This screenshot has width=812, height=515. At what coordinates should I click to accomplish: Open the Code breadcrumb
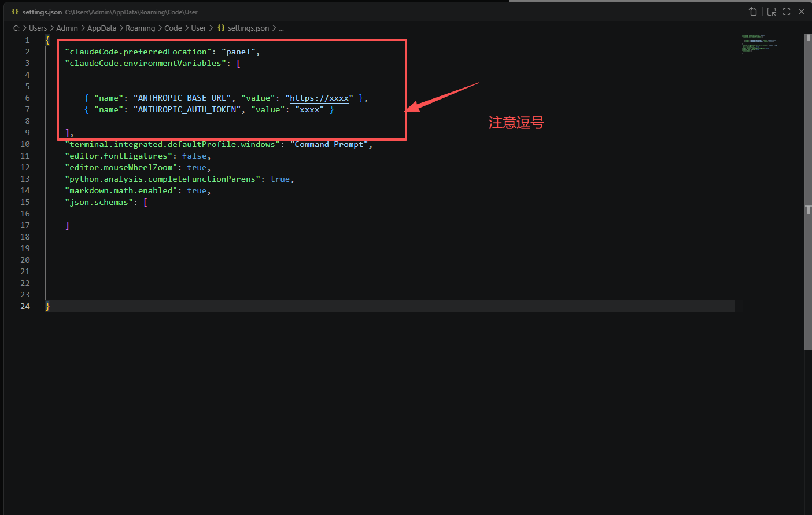[x=173, y=28]
